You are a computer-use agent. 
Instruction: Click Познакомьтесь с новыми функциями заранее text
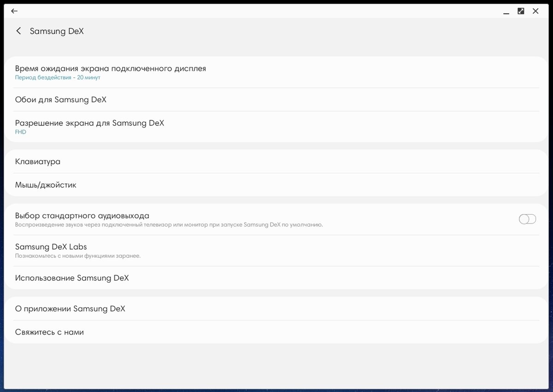point(78,256)
